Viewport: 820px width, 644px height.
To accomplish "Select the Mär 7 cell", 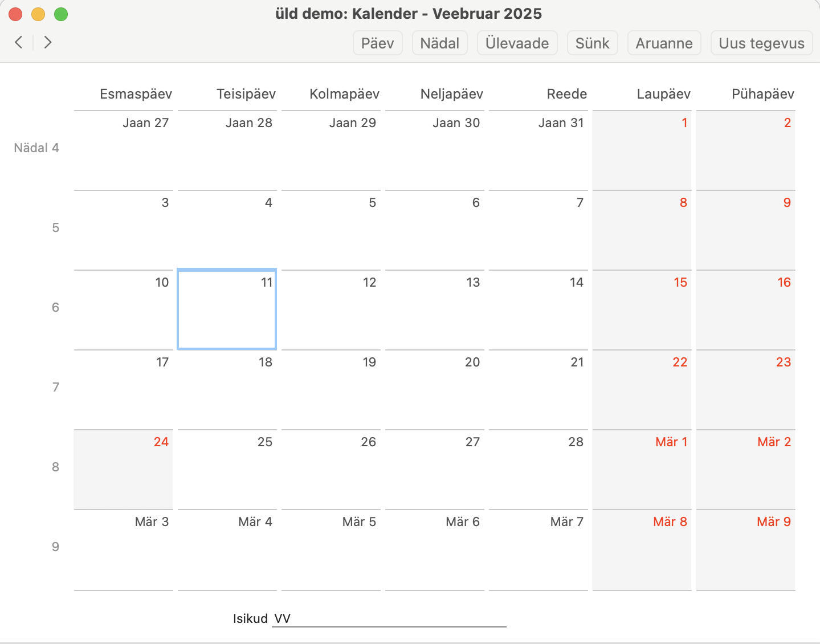I will (538, 550).
